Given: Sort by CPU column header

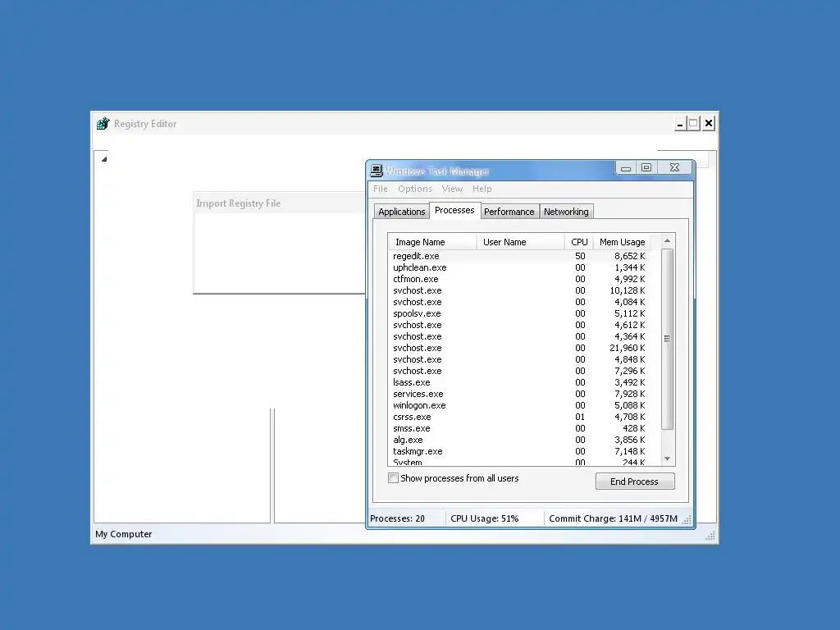Looking at the screenshot, I should pos(579,242).
